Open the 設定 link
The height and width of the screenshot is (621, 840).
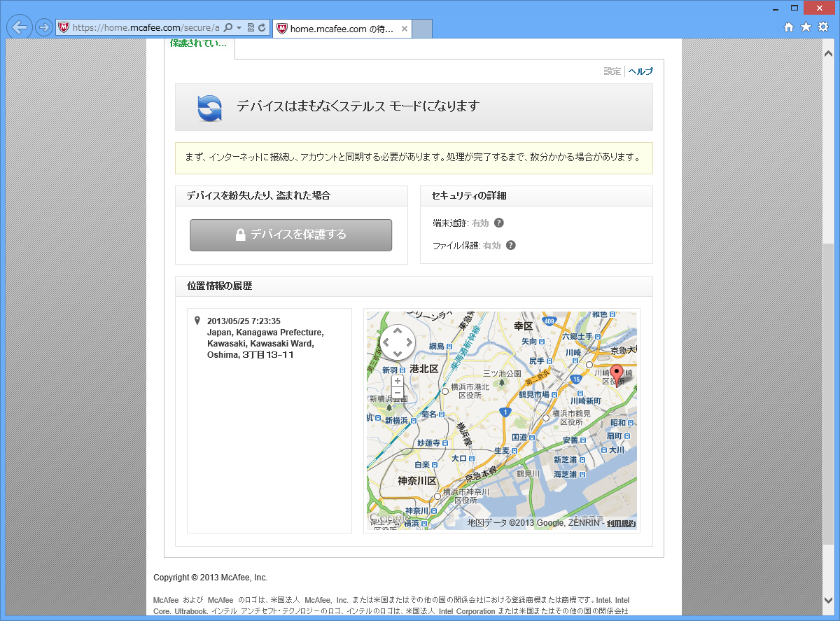(612, 71)
